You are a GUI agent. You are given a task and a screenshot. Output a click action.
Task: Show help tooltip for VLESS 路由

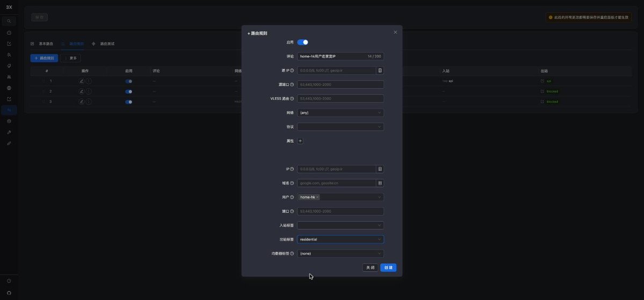pos(292,99)
